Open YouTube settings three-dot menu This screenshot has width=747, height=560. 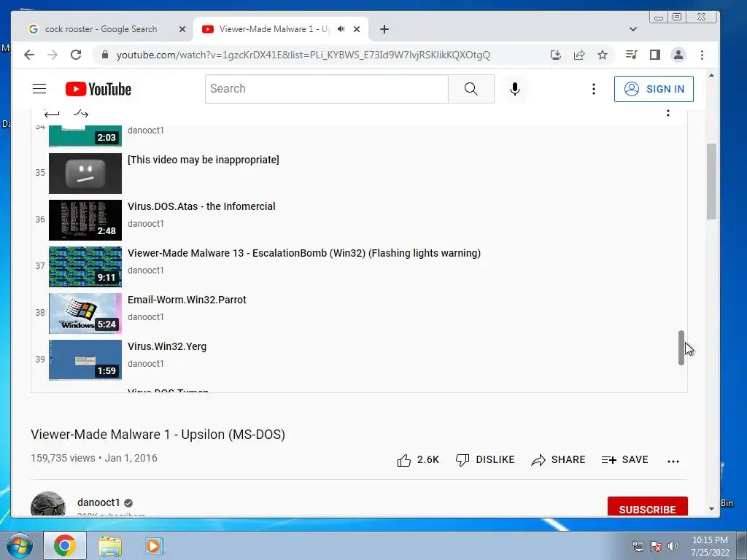click(x=594, y=88)
